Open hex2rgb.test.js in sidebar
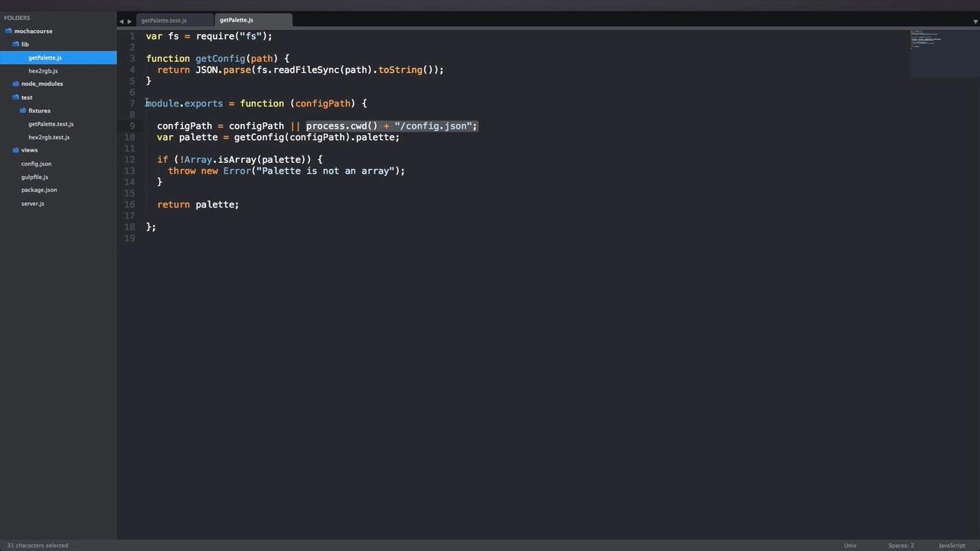 [x=49, y=138]
